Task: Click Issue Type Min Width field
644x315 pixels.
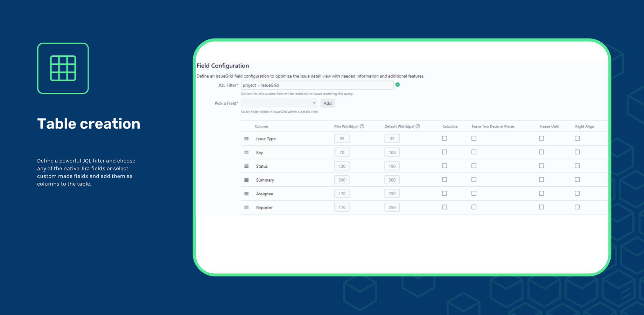Action: coord(342,139)
